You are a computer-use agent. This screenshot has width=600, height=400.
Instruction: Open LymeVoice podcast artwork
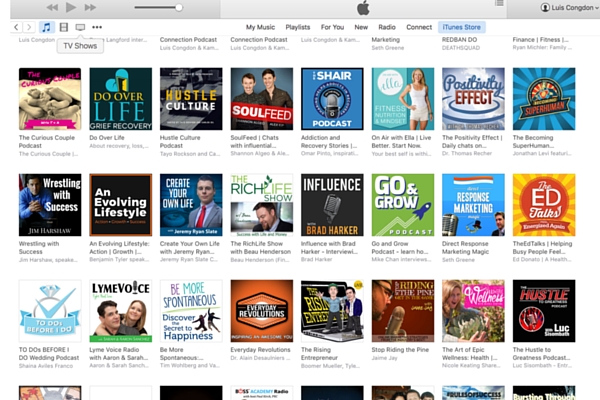121,311
